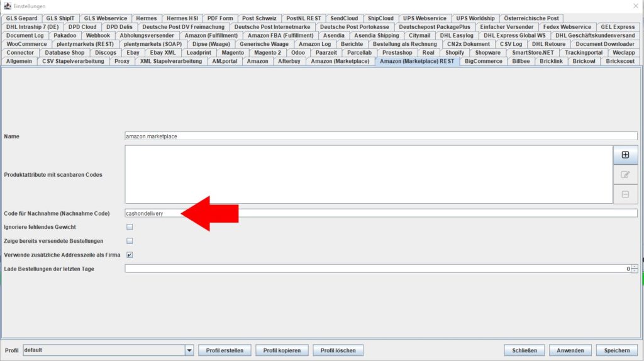Open the plentymarkets (REST) tab
Viewport: 644px width, 361px height.
point(85,44)
